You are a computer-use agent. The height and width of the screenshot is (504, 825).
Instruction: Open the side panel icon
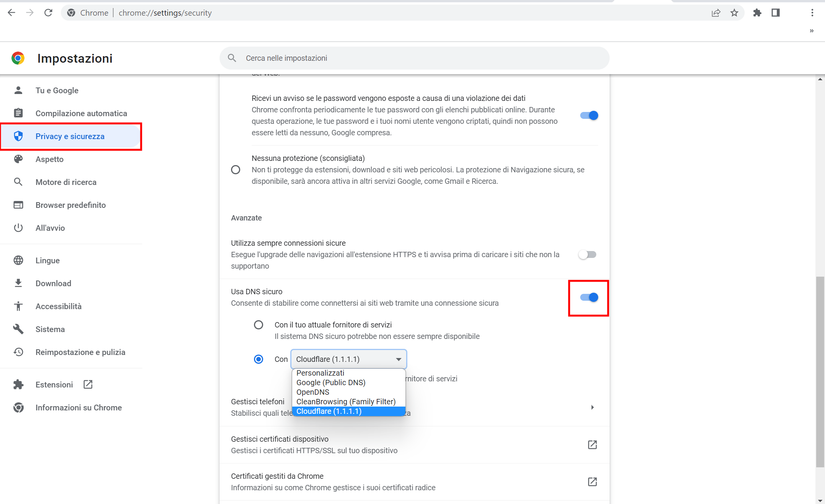pyautogui.click(x=775, y=13)
